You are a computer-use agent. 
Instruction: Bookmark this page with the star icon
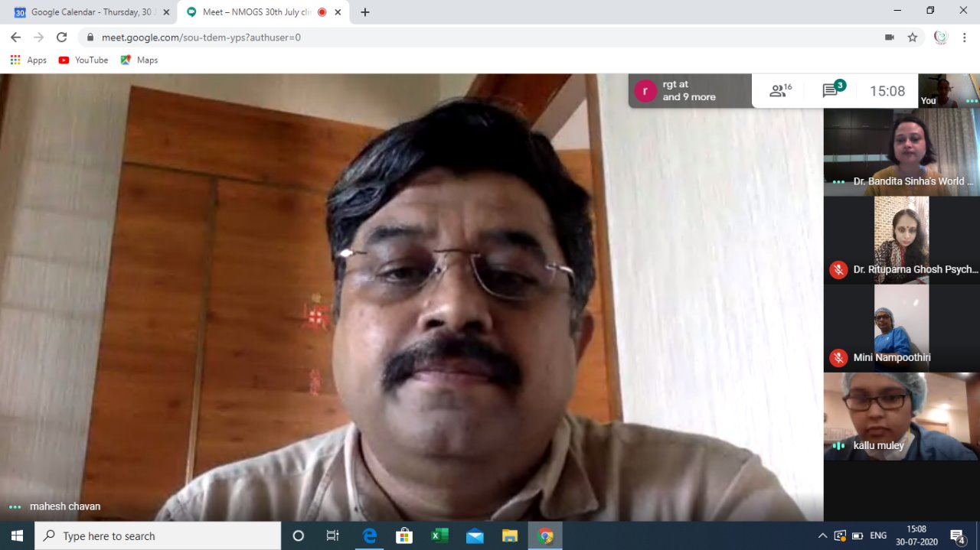coord(913,37)
